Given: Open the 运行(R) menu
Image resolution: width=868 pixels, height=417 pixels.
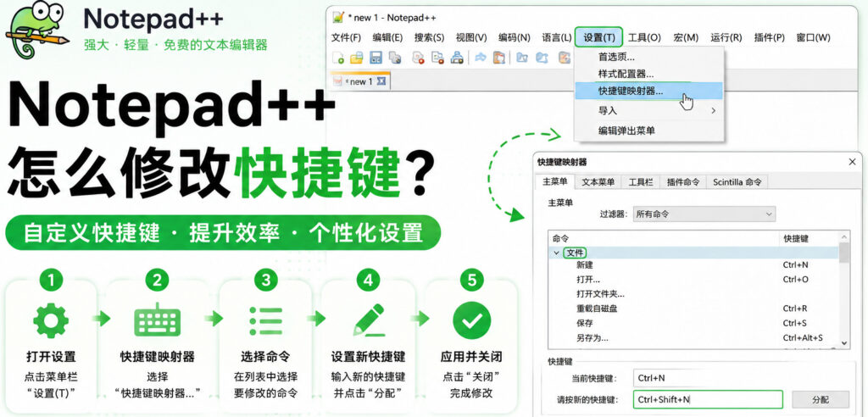Looking at the screenshot, I should coord(726,37).
